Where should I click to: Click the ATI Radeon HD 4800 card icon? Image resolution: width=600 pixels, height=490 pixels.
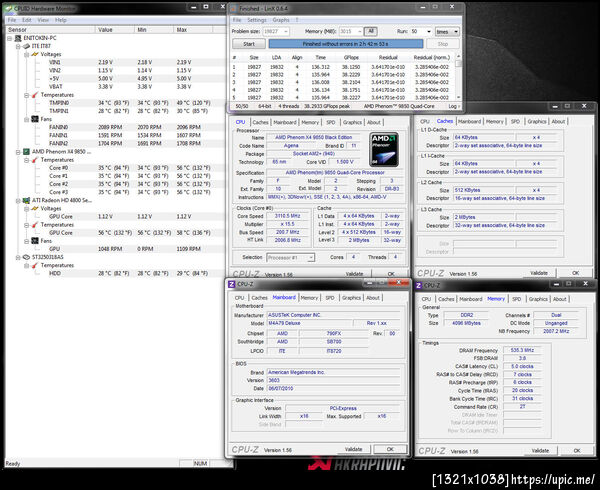pyautogui.click(x=26, y=200)
